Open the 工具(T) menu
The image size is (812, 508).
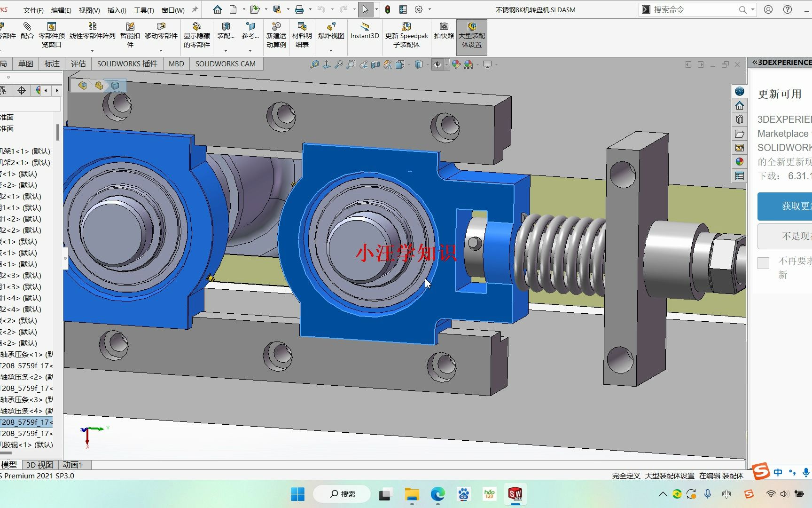[144, 10]
